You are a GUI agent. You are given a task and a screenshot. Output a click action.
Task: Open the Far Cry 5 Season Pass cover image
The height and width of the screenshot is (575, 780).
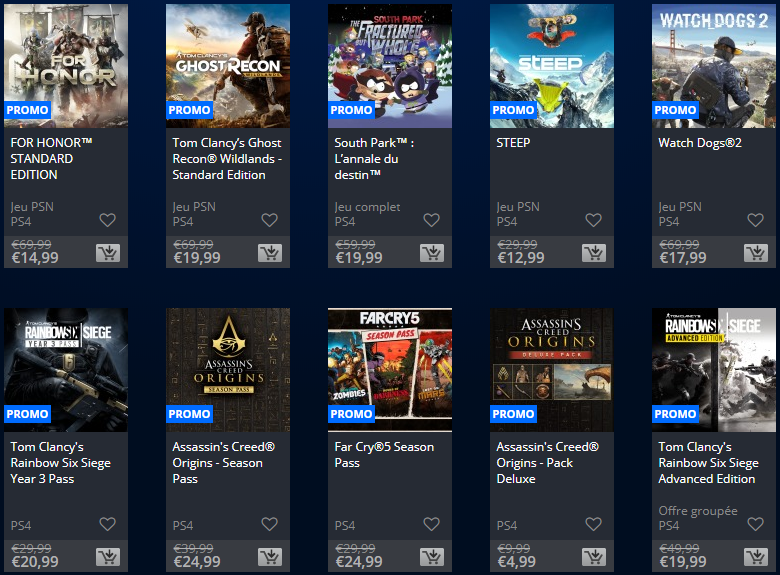pos(390,370)
